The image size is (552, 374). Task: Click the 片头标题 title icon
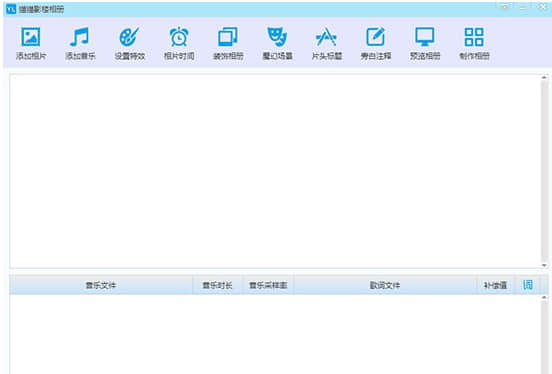326,37
